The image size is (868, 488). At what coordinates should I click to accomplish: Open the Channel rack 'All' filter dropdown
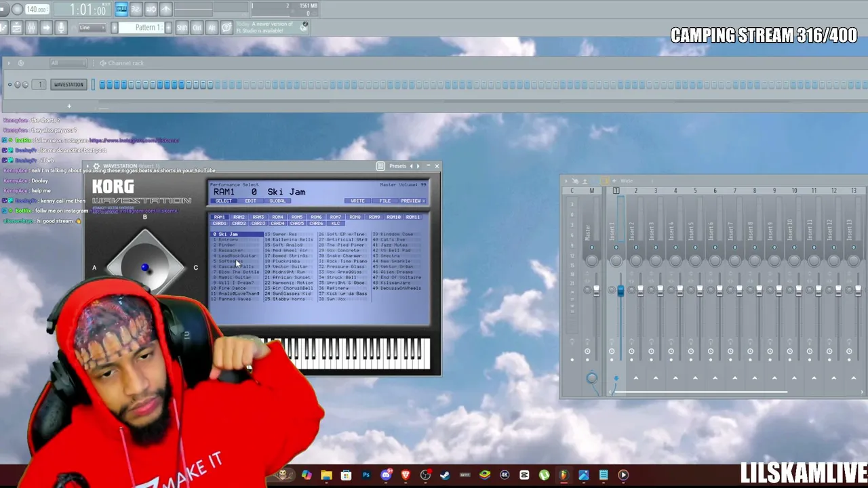coord(69,63)
